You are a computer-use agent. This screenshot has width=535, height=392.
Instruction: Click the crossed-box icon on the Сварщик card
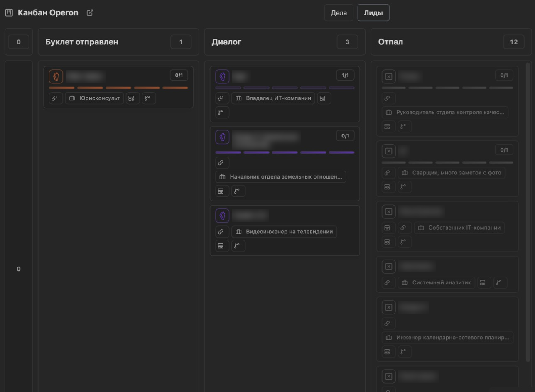point(389,151)
